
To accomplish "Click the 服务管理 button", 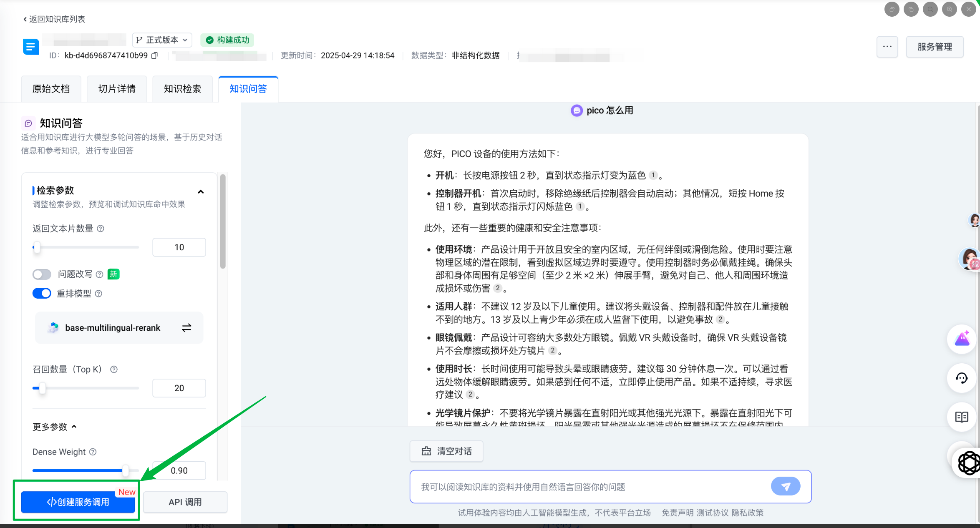I will pyautogui.click(x=935, y=47).
